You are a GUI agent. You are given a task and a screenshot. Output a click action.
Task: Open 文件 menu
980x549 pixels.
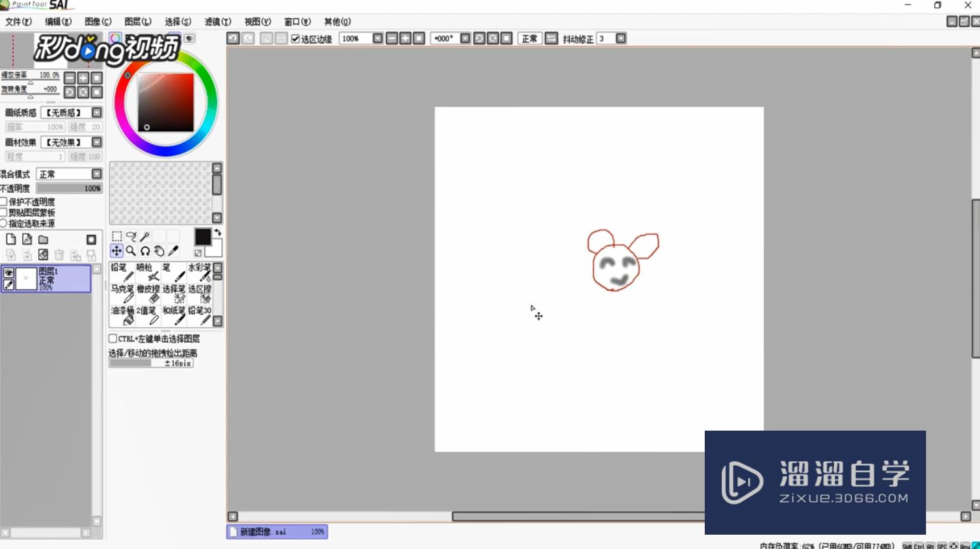18,21
